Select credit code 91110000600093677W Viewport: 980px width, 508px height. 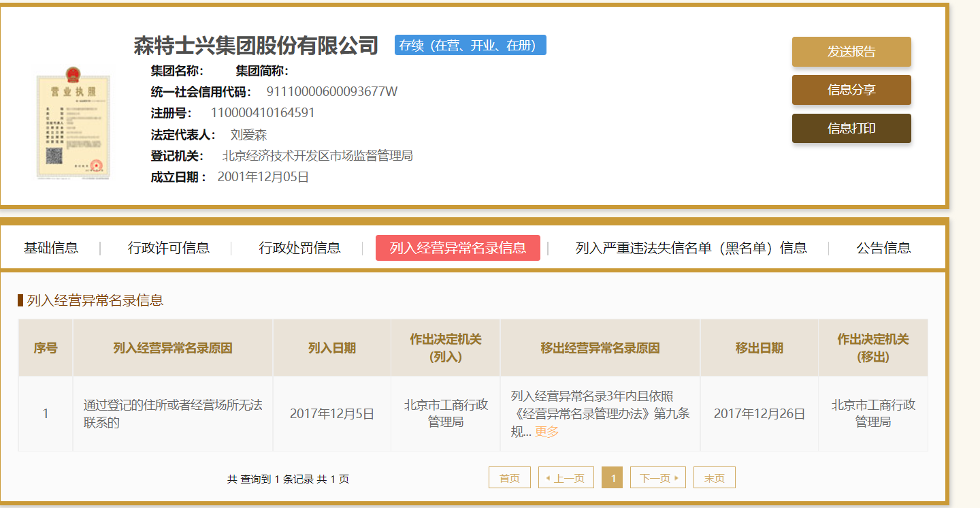click(x=332, y=92)
